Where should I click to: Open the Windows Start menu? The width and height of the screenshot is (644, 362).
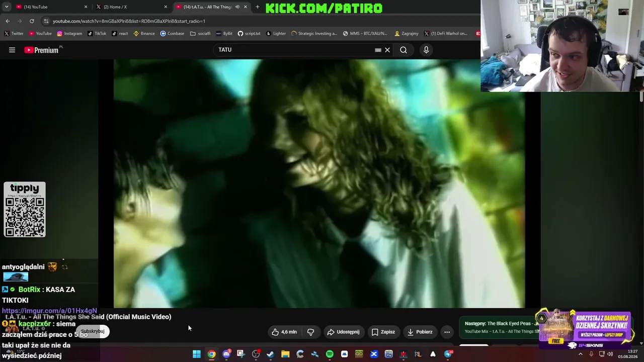coord(197,354)
